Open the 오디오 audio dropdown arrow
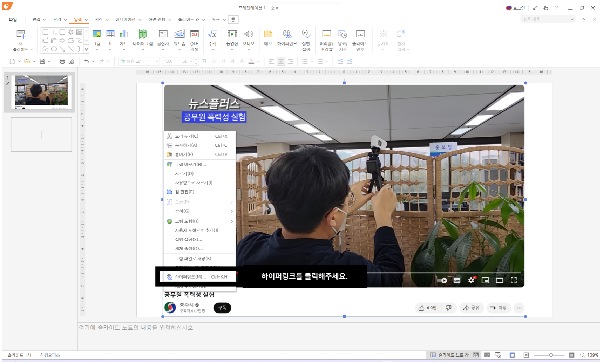 [249, 50]
